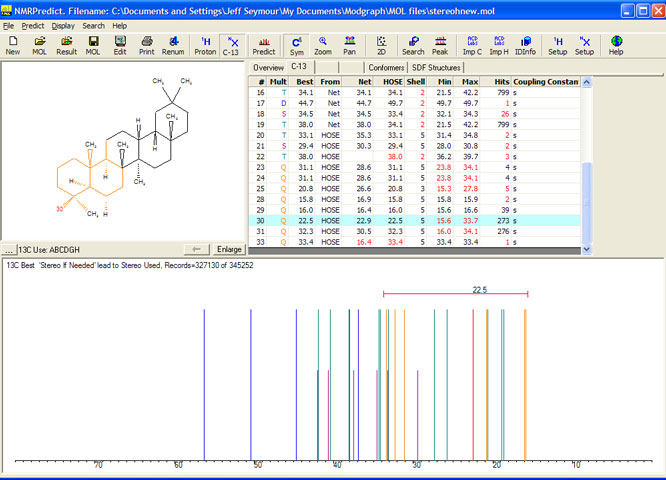Select the Zoom tool icon
The image size is (666, 480).
[x=323, y=45]
